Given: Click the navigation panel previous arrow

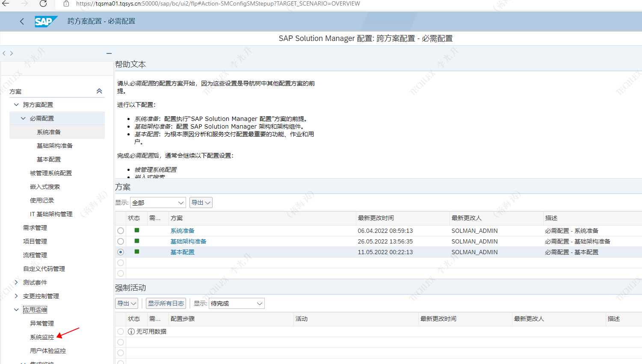Looking at the screenshot, I should tap(4, 53).
